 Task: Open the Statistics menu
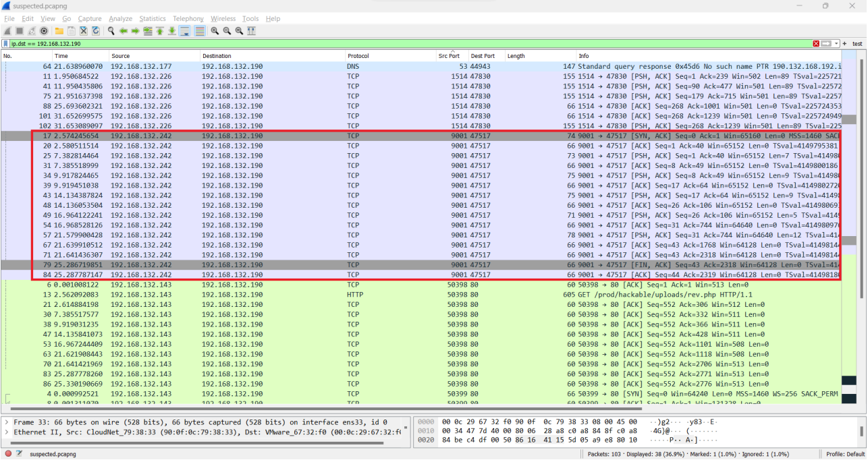[x=153, y=19]
